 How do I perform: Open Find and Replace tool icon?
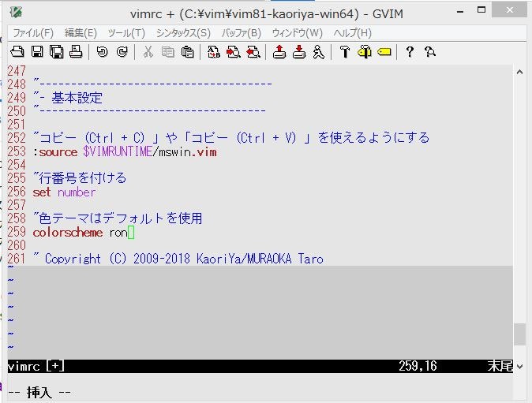[214, 52]
